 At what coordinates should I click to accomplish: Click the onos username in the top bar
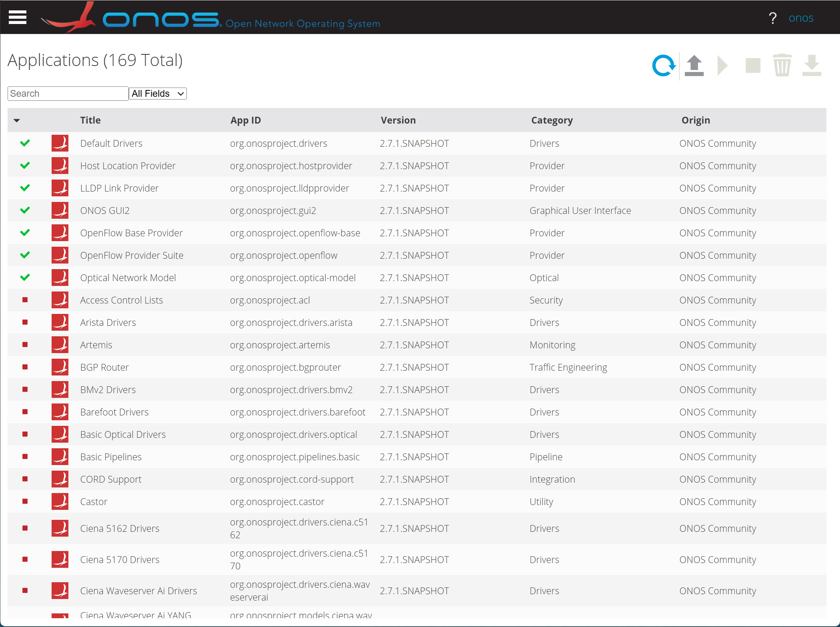[x=801, y=18]
